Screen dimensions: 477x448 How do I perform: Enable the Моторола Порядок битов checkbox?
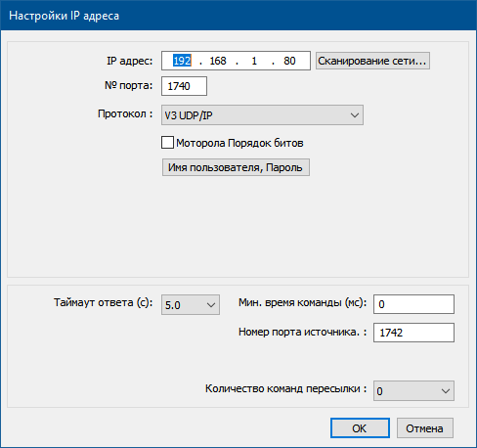point(167,143)
